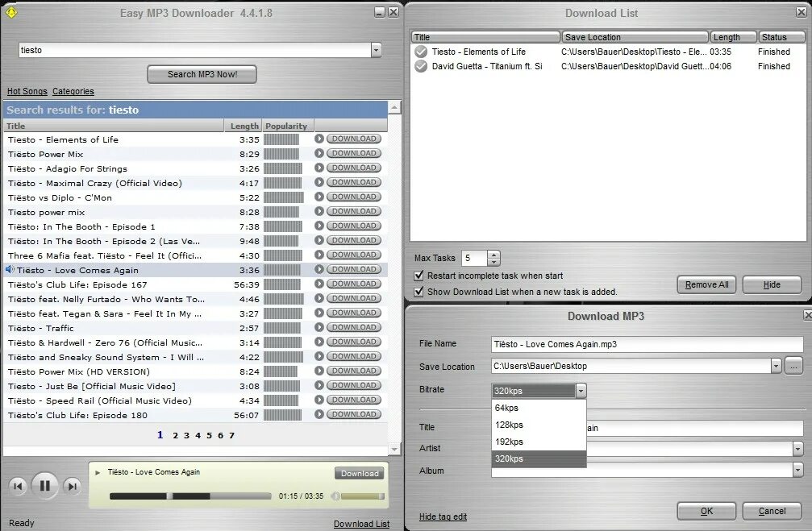Seek in the playback progress bar
Viewport: 812px width, 531px height.
click(190, 496)
